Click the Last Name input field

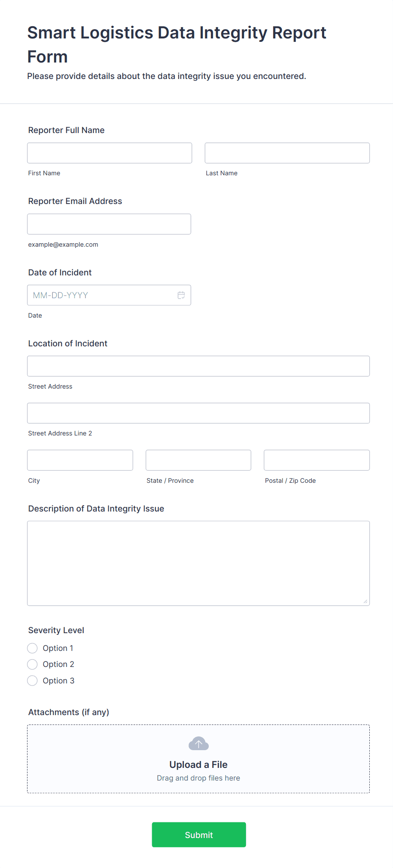[x=287, y=152]
